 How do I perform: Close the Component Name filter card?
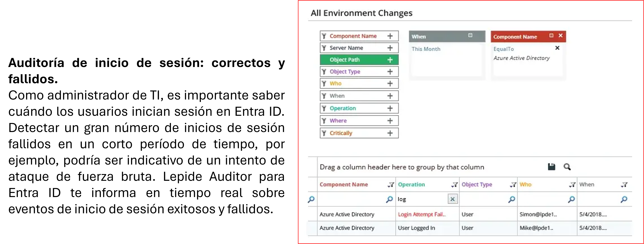(561, 35)
